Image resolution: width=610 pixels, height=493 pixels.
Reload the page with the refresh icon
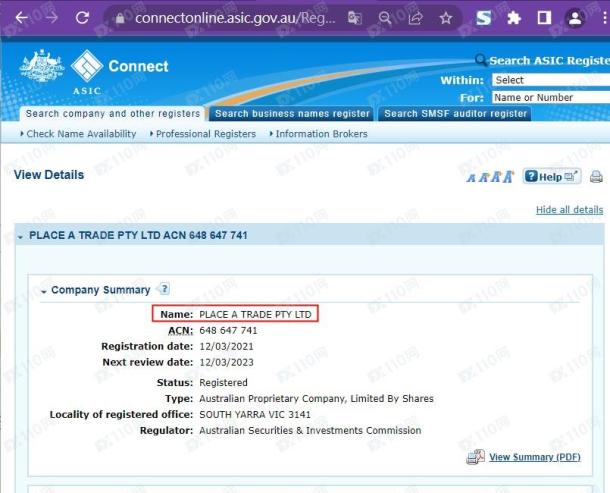click(x=82, y=18)
